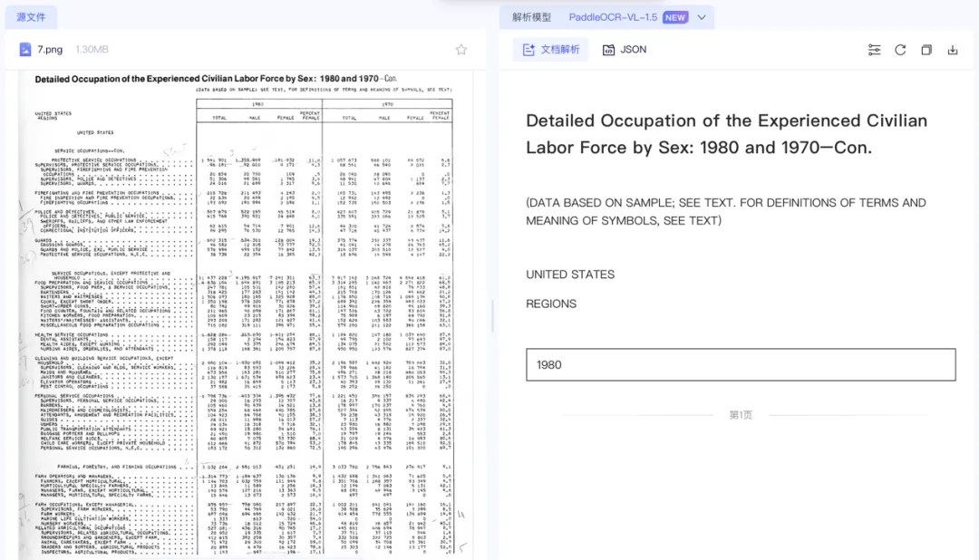Image resolution: width=979 pixels, height=560 pixels.
Task: Switch to the JSON tab
Action: 625,49
